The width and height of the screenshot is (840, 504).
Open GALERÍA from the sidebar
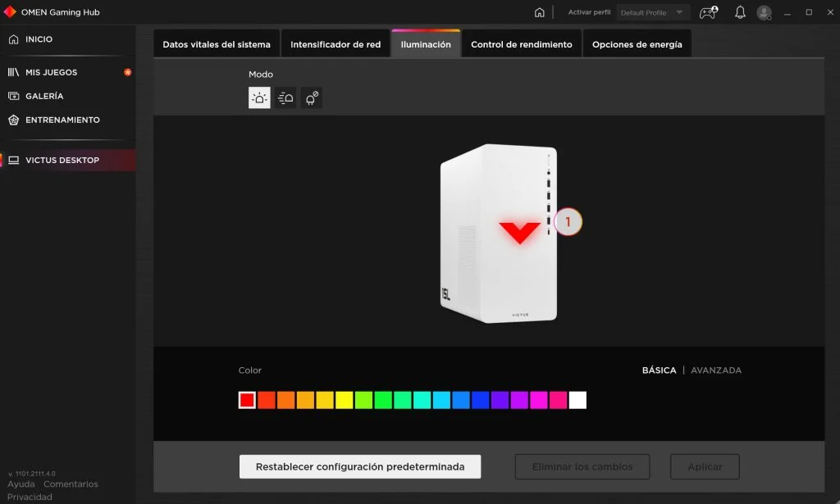coord(44,97)
